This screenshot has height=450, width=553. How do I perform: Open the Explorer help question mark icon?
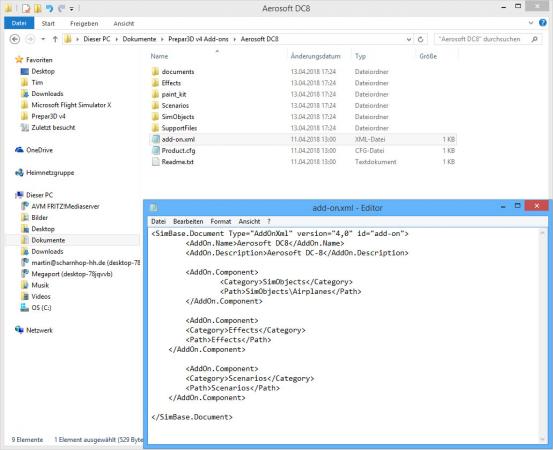click(x=543, y=23)
